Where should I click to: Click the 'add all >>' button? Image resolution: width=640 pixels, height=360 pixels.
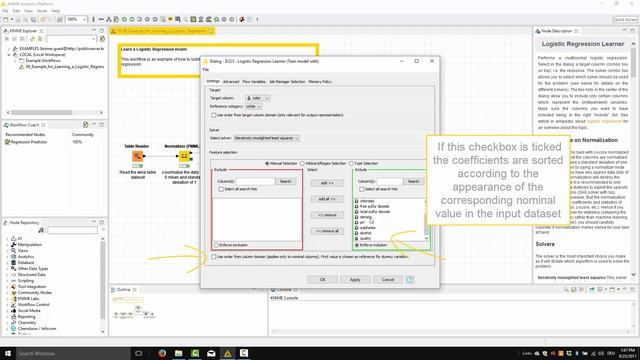327,199
